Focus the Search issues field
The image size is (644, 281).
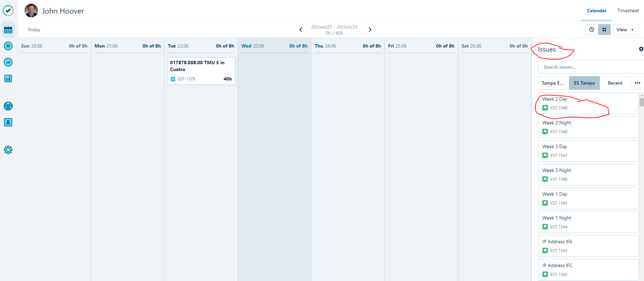[591, 67]
